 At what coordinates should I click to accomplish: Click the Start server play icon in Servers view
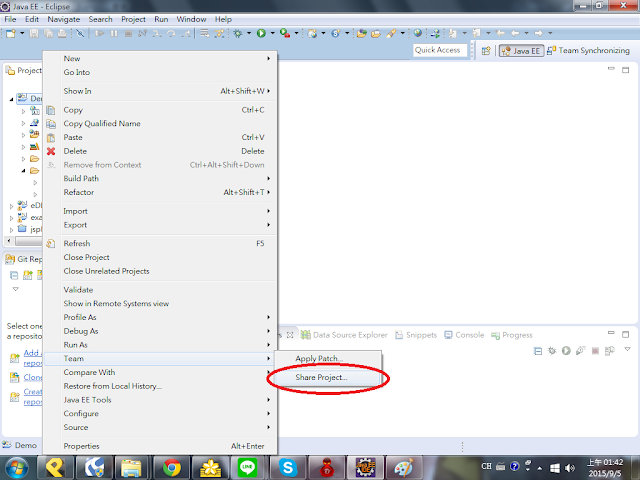click(x=566, y=351)
